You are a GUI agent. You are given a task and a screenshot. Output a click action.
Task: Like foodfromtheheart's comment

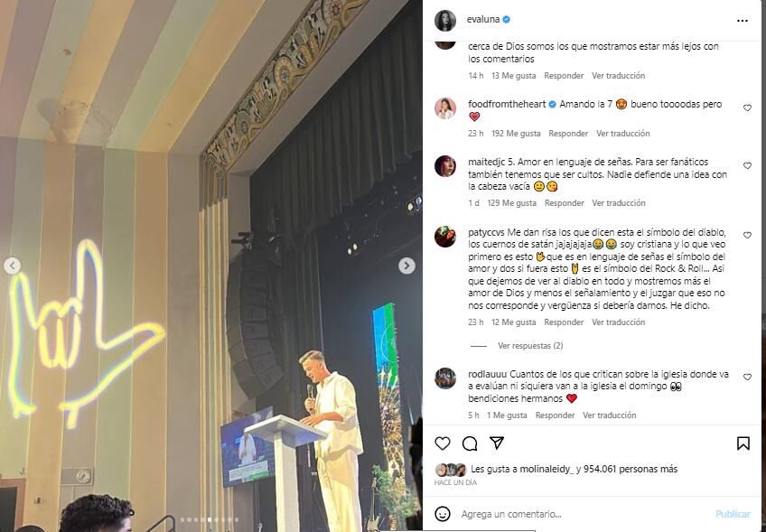747,108
